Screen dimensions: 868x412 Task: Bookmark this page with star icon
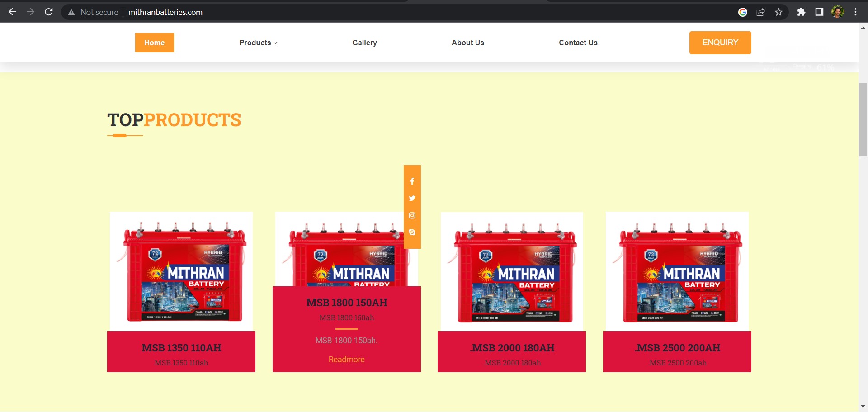click(778, 12)
